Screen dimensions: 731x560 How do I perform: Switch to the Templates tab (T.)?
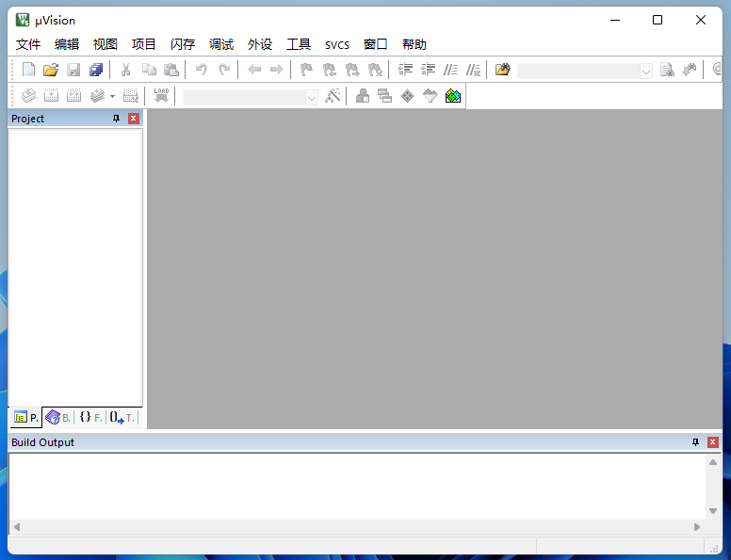click(x=122, y=418)
